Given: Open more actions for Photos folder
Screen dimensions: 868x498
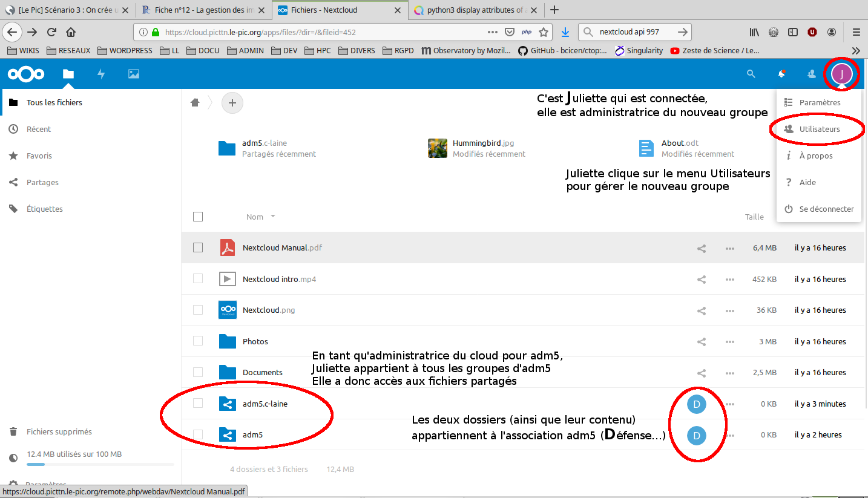Looking at the screenshot, I should click(730, 342).
